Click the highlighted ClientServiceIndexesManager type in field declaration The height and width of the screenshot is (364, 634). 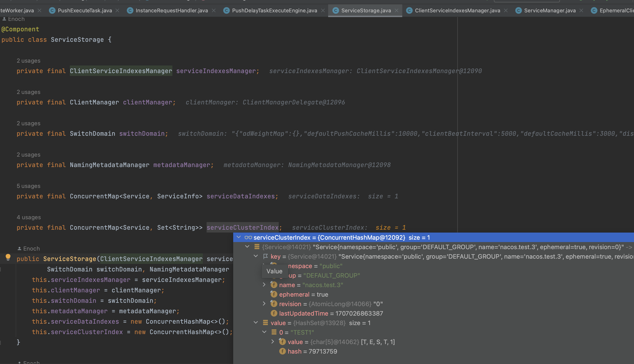[x=121, y=71]
